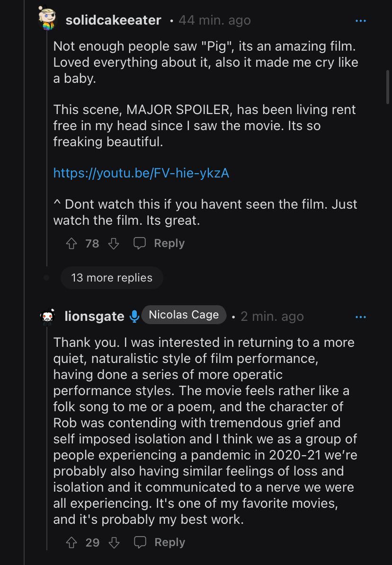Open the youtu.be/FV-hie-ykzA link

[141, 173]
